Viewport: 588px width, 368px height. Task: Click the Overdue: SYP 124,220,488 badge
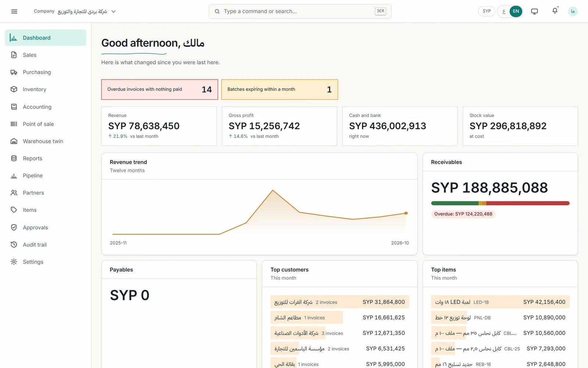[463, 214]
